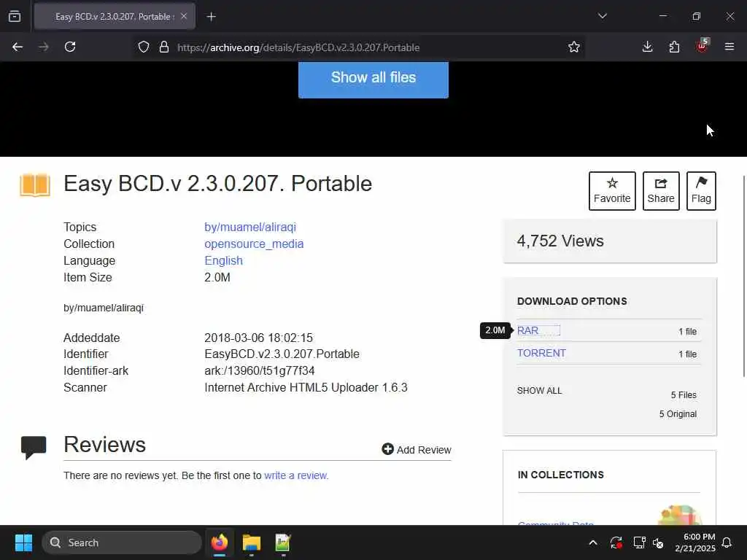Click the Share button
The width and height of the screenshot is (747, 560).
click(x=661, y=191)
